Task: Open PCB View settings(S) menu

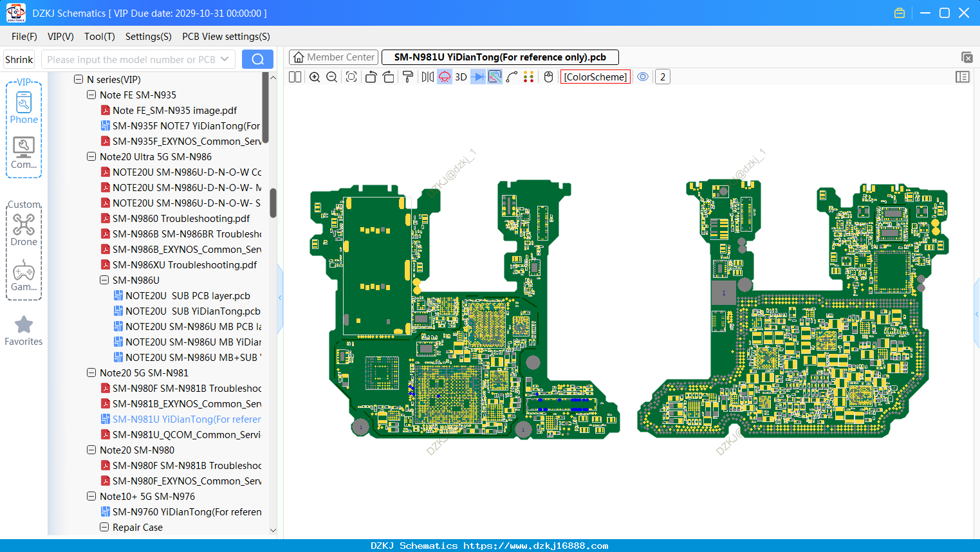Action: (226, 37)
